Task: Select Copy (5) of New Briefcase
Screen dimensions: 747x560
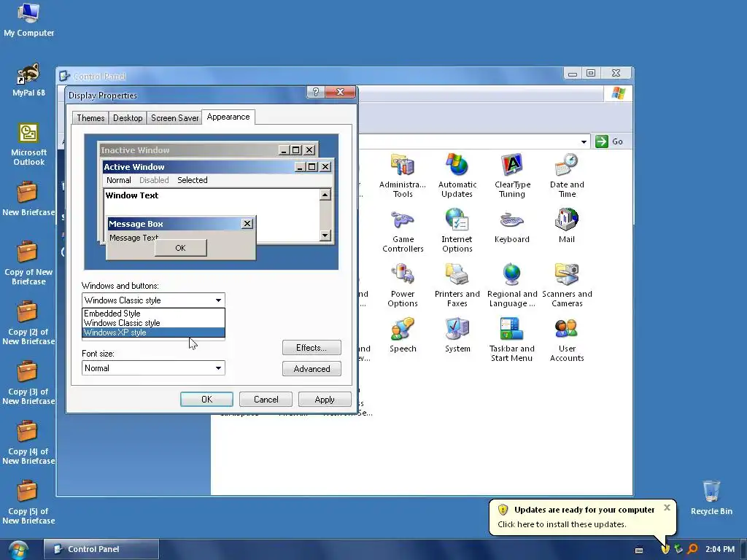Action: click(x=28, y=503)
